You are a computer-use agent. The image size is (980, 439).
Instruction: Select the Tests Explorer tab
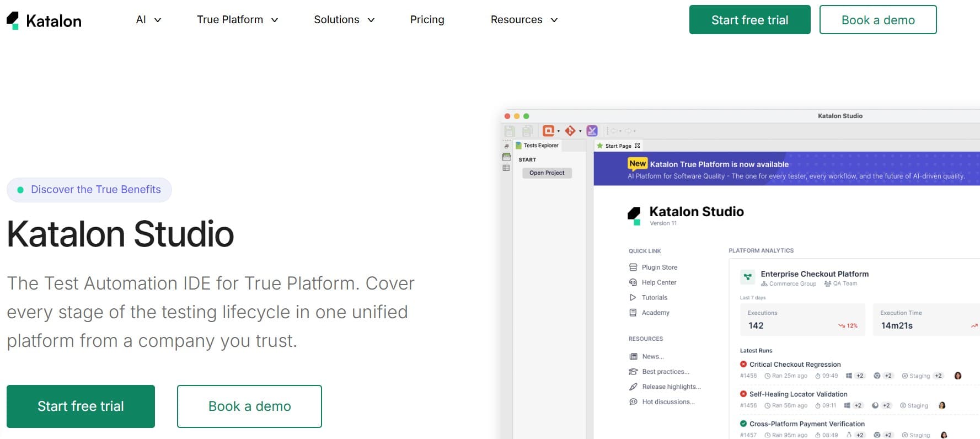[537, 146]
